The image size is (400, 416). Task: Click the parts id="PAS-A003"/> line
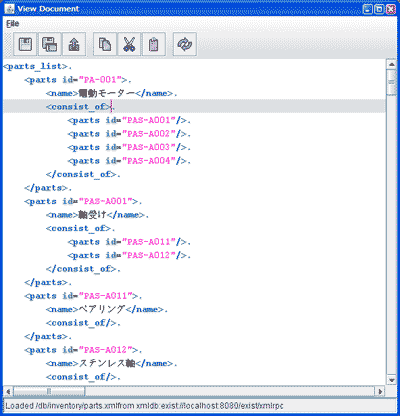129,147
